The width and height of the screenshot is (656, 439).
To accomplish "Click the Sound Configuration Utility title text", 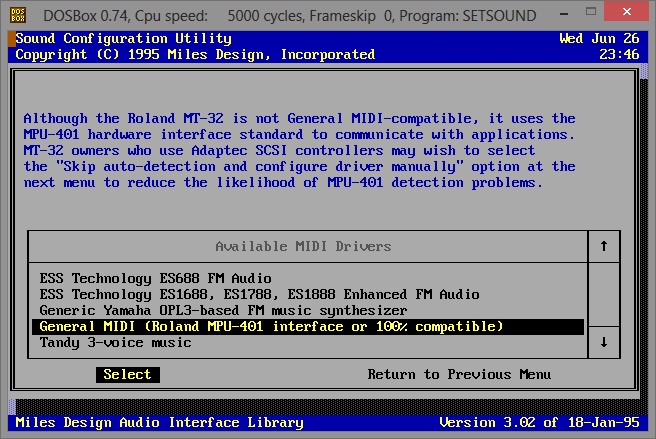I will (x=123, y=39).
